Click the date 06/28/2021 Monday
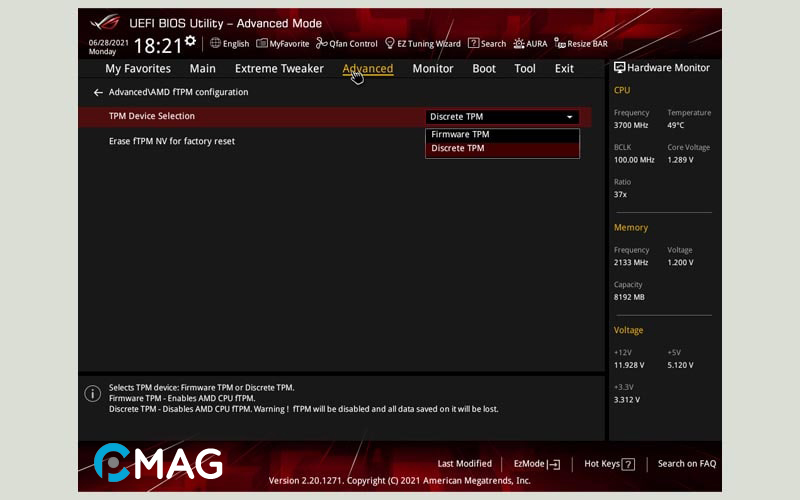This screenshot has height=500, width=800. pos(108,47)
